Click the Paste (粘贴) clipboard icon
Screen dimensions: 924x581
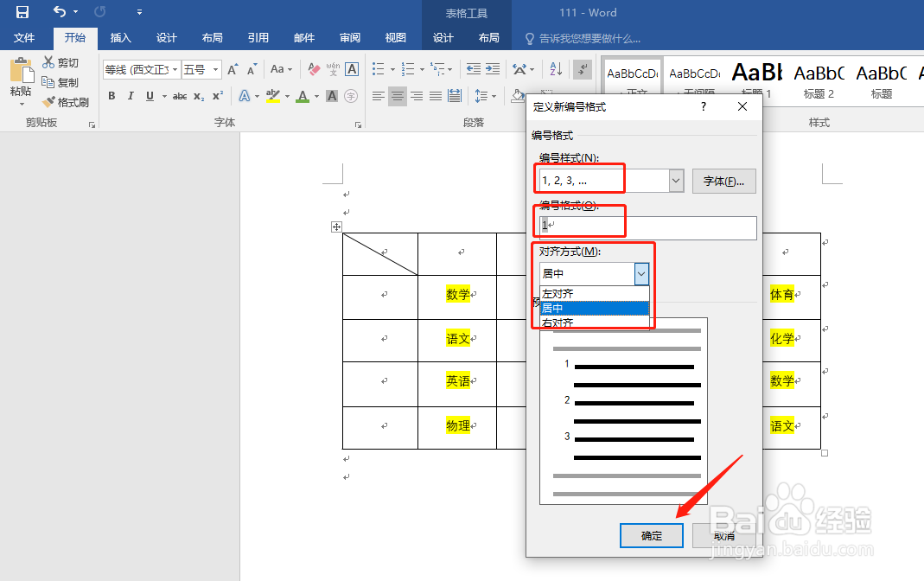click(x=22, y=71)
